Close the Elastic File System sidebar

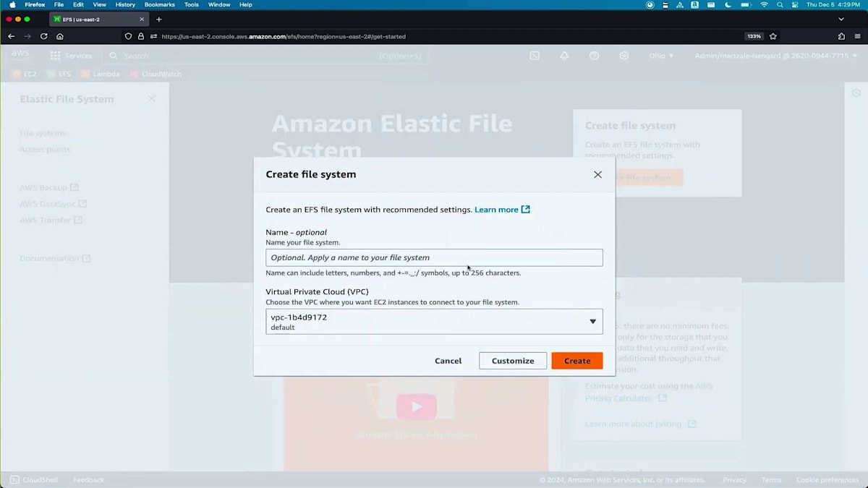point(151,98)
